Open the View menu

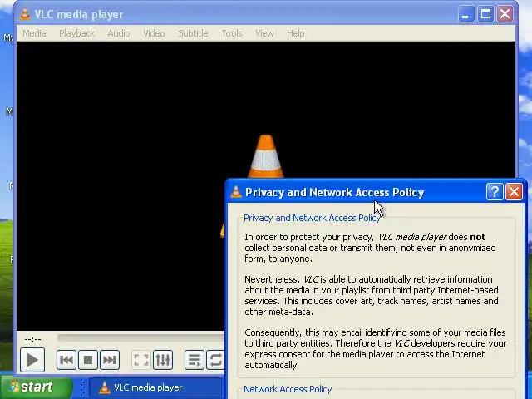click(264, 33)
